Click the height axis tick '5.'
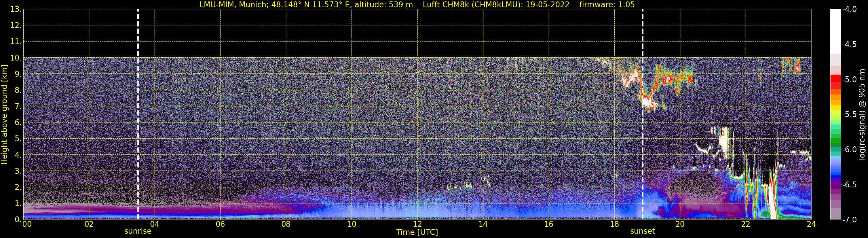Viewport: 868px width, 238px height. pos(18,139)
